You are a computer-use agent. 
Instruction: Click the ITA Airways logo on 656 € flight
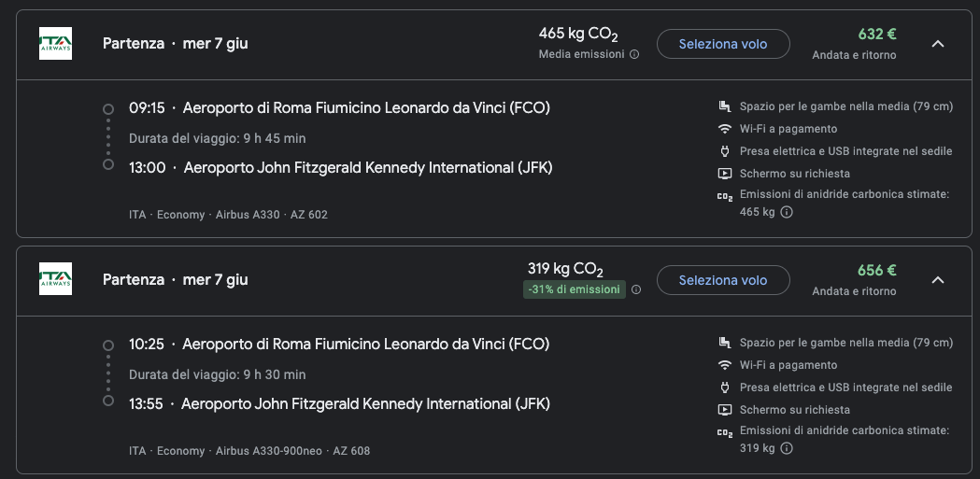pos(56,279)
